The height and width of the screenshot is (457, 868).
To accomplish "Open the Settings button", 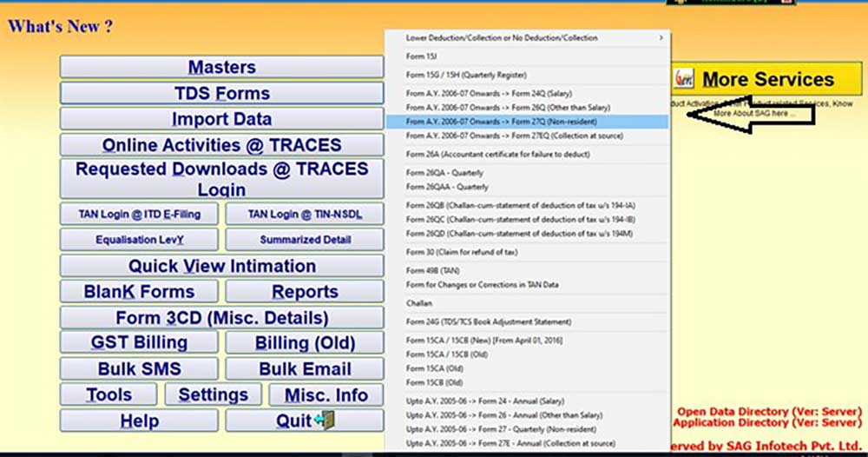I will click(214, 394).
